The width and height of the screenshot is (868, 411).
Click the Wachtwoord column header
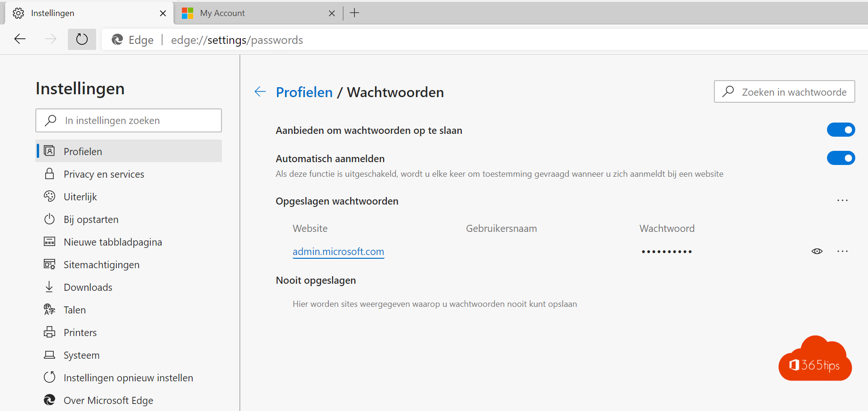pos(667,229)
